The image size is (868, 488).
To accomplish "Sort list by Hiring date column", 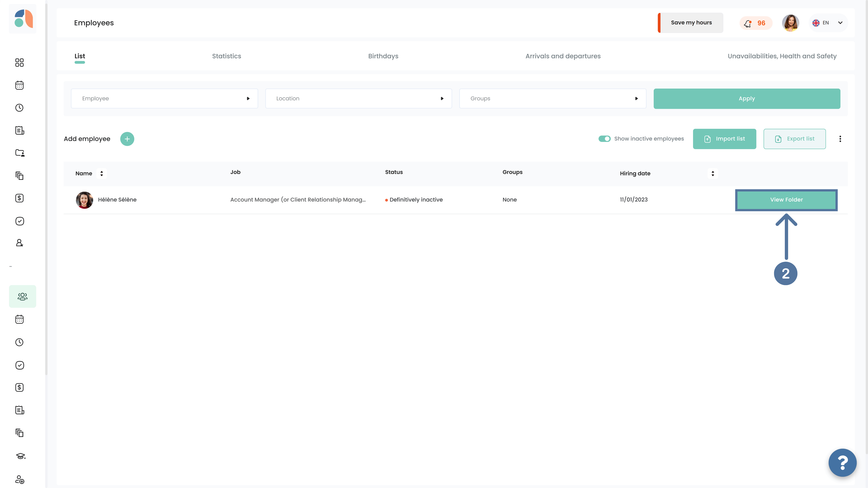I will tap(712, 174).
